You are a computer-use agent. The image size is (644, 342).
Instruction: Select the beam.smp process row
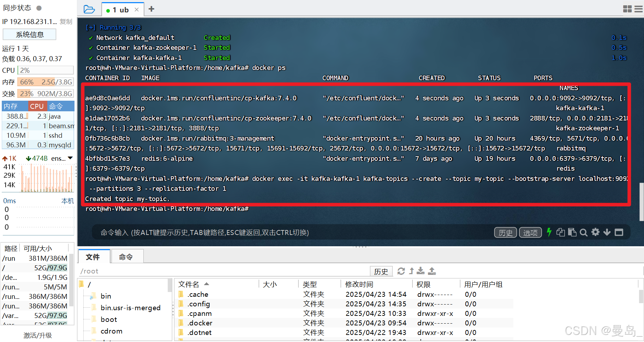pos(38,126)
